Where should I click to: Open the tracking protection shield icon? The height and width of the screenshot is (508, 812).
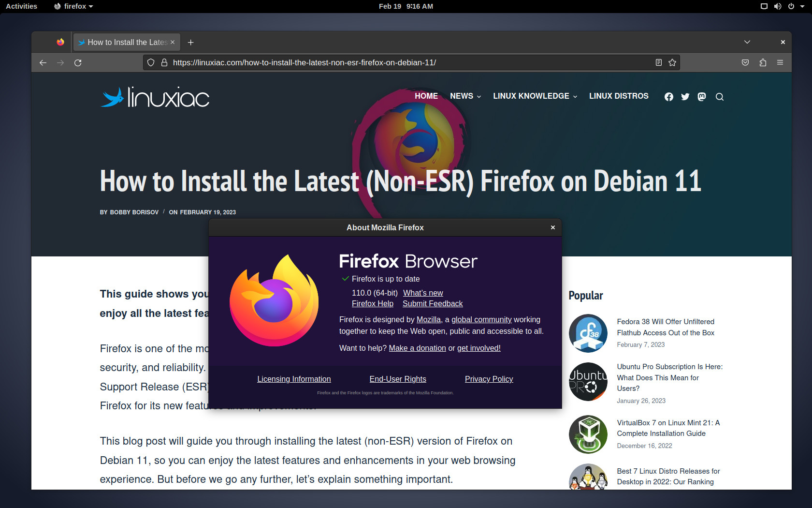tap(151, 62)
